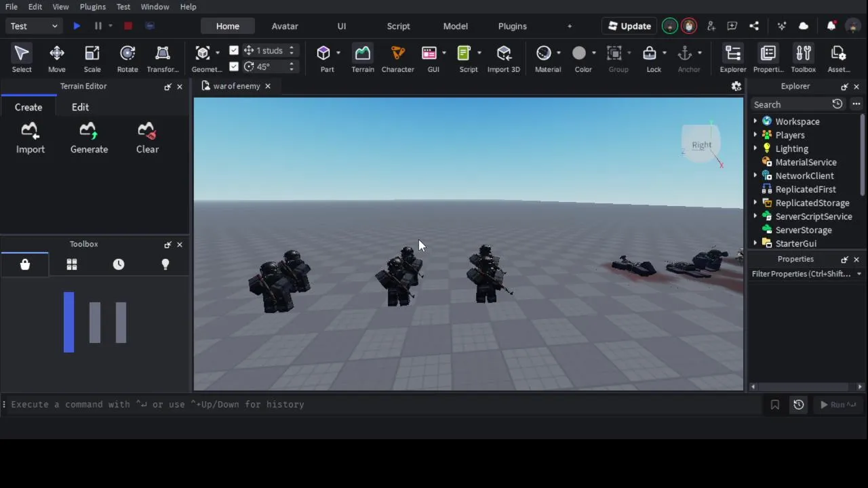Image resolution: width=868 pixels, height=488 pixels.
Task: Open Toolbox Marketplace bag tab
Action: click(25, 264)
